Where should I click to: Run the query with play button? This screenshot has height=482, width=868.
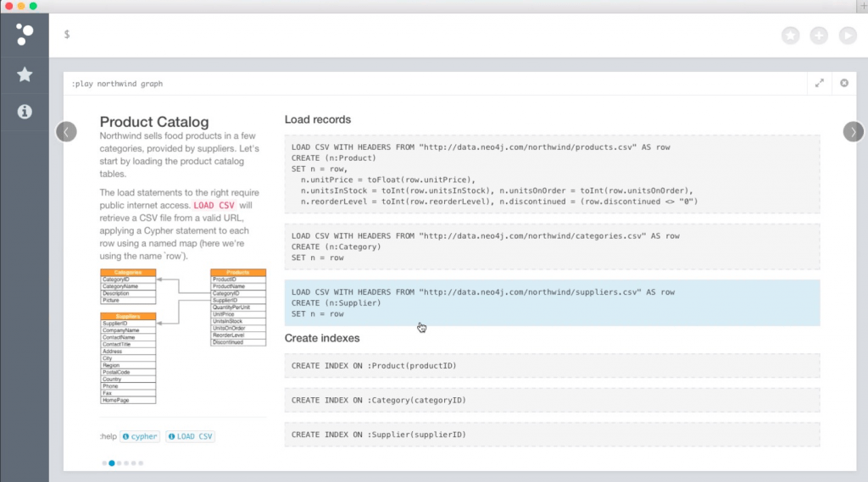[848, 36]
